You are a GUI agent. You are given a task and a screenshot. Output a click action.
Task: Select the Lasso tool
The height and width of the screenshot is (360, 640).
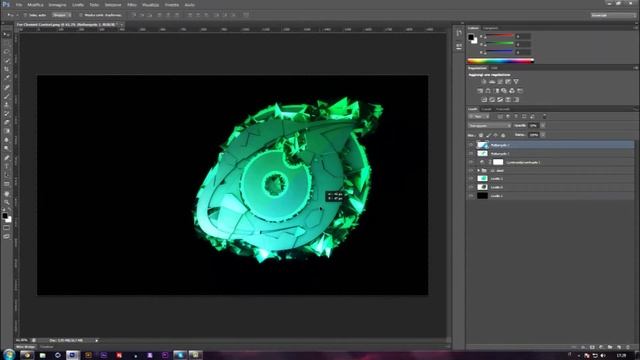[x=7, y=52]
